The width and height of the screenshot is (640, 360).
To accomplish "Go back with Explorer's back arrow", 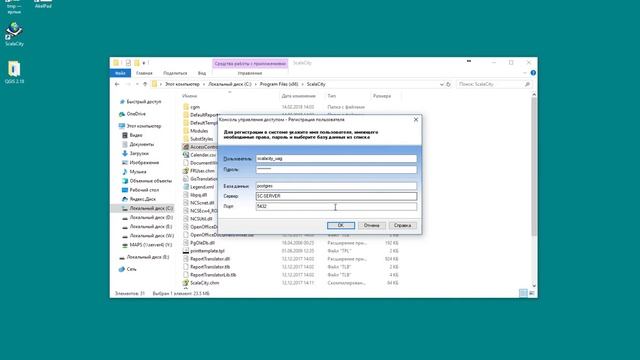I will click(x=118, y=84).
